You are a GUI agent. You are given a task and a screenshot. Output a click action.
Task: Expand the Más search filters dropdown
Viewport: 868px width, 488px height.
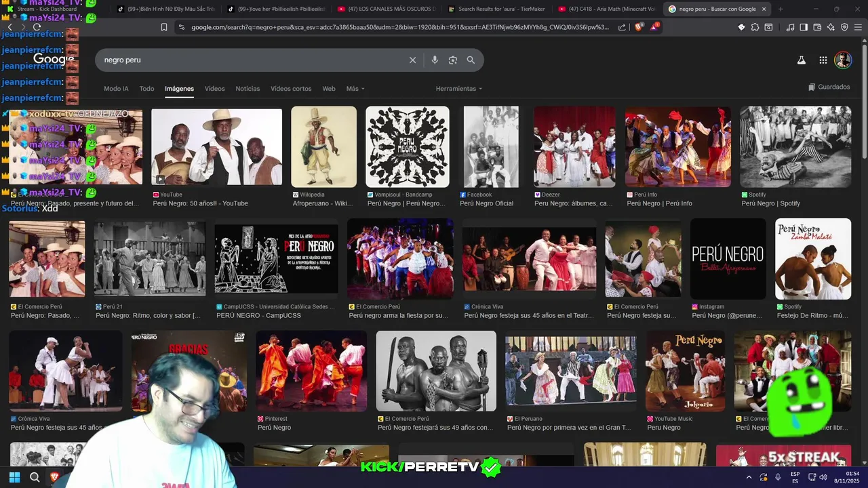355,89
